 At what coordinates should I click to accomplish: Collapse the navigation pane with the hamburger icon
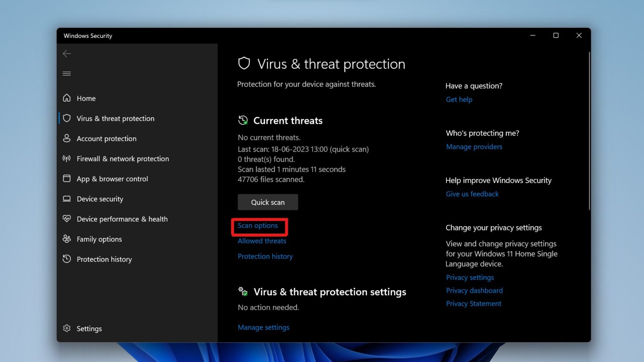[66, 74]
